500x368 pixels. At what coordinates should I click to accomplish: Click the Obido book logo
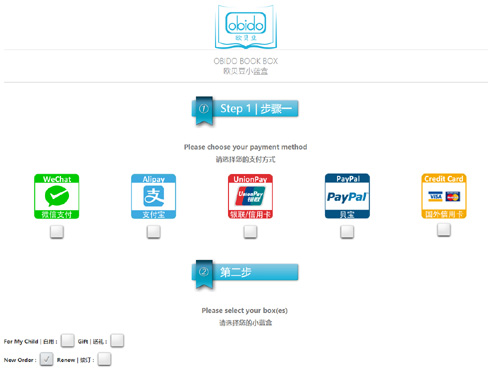click(x=246, y=27)
